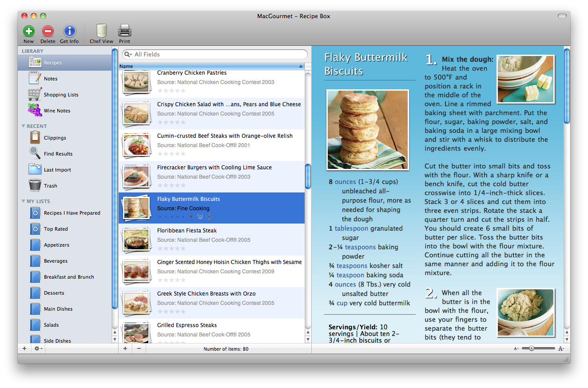Image resolution: width=588 pixels, height=388 pixels.
Task: Click the toolbar toggle pill button
Action: click(562, 16)
